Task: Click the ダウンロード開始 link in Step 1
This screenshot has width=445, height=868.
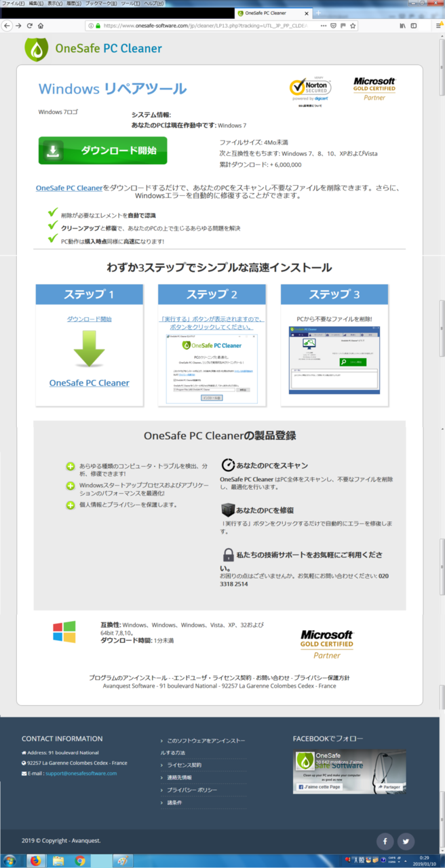Action: click(89, 319)
